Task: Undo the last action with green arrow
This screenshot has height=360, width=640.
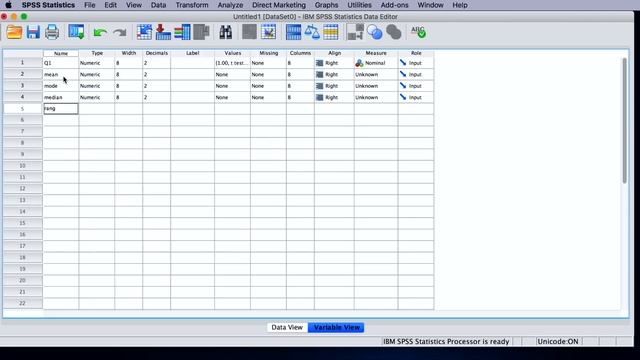Action: [x=100, y=33]
